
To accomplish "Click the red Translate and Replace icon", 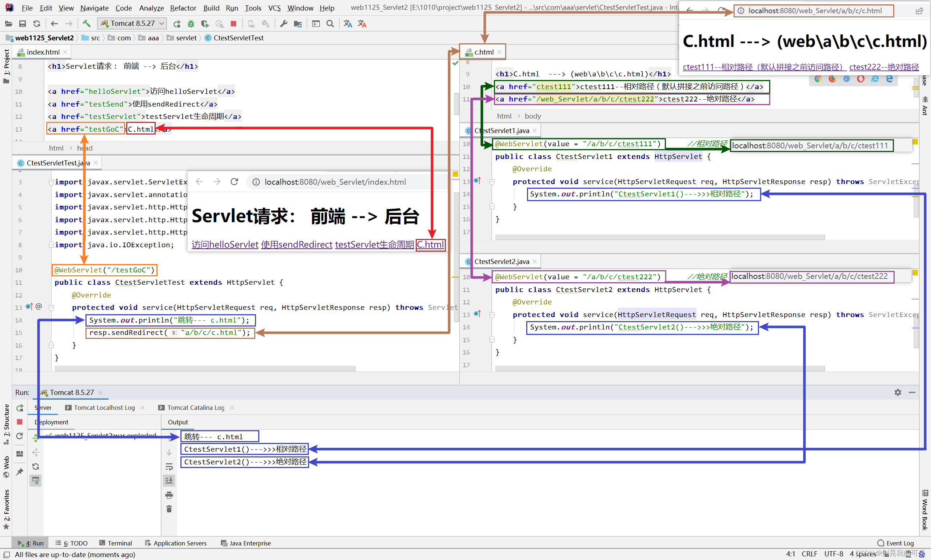I will [x=362, y=24].
